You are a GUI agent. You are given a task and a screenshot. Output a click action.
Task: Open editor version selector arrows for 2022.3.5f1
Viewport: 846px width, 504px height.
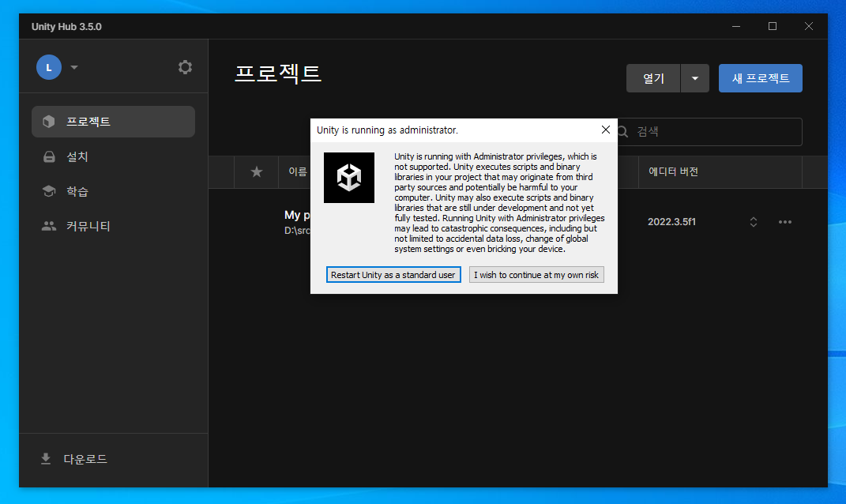(x=754, y=222)
